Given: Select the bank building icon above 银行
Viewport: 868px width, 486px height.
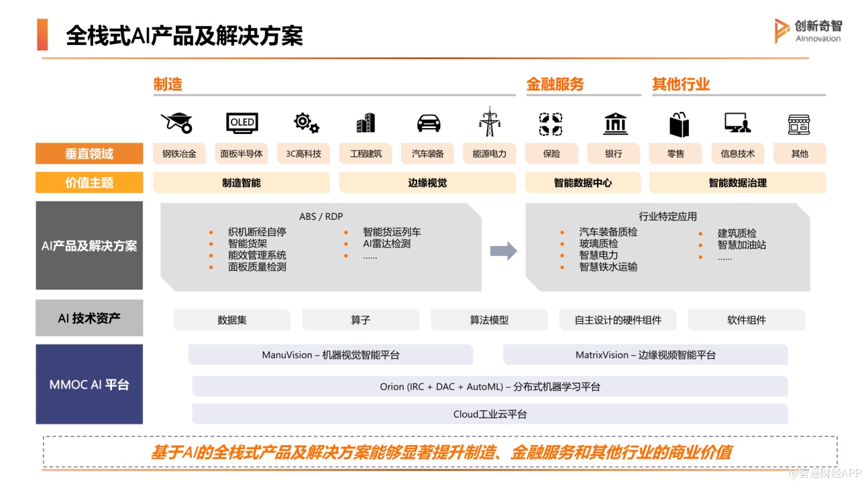Looking at the screenshot, I should 615,123.
